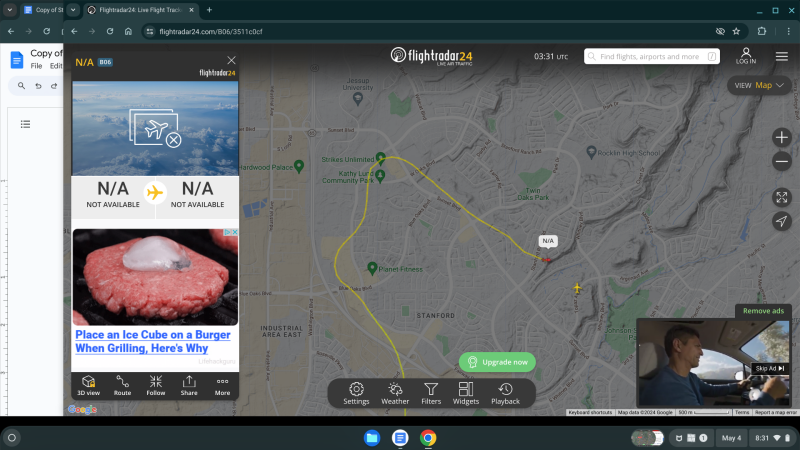Screen dimensions: 800x450
Task: Switch to the Flightradar24 browser tab
Action: [x=141, y=10]
